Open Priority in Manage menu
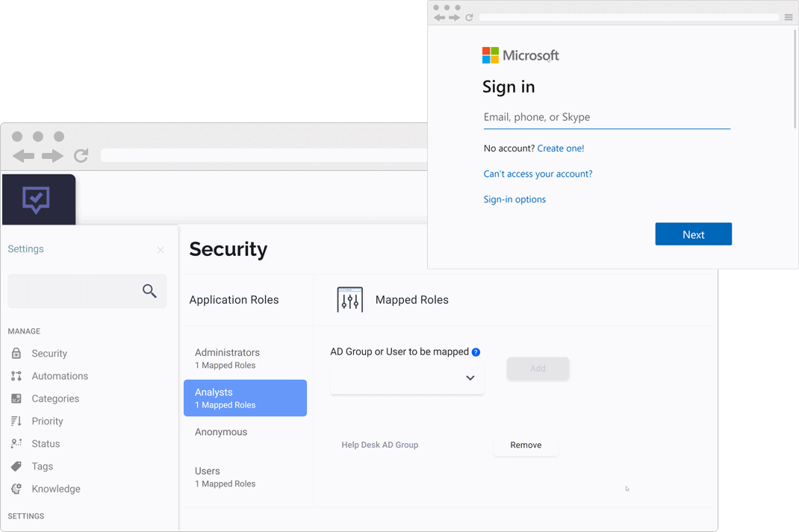This screenshot has height=532, width=799. coord(47,421)
